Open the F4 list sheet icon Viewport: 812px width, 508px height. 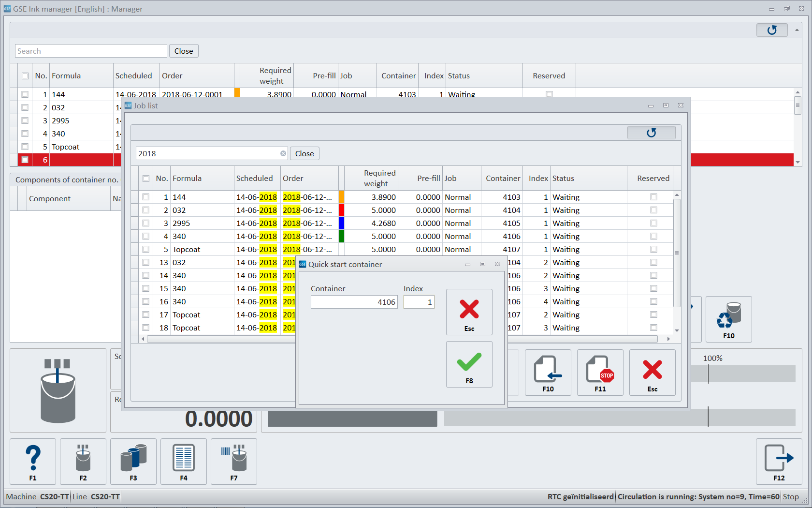[184, 462]
